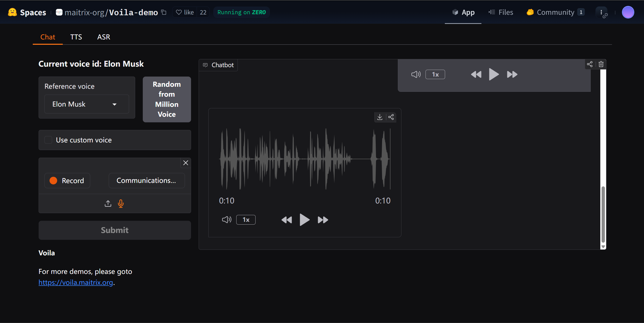Open the three-dot Space options menu
Screen dimensions: 644x323
coord(601,12)
